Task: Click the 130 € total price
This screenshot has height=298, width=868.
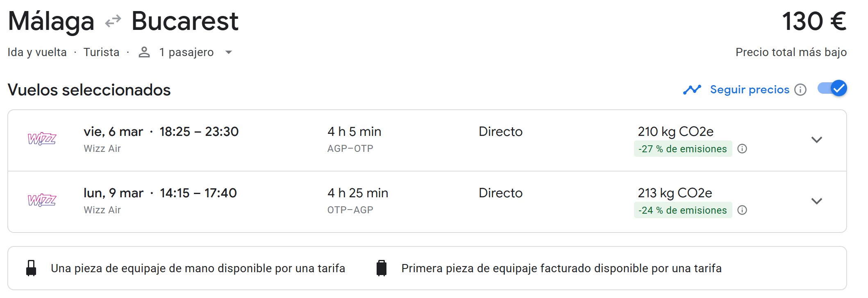Action: [814, 21]
